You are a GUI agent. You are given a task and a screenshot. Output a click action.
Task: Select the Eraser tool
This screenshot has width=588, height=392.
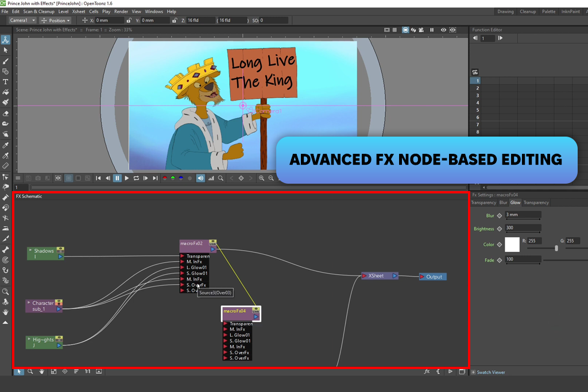click(6, 113)
